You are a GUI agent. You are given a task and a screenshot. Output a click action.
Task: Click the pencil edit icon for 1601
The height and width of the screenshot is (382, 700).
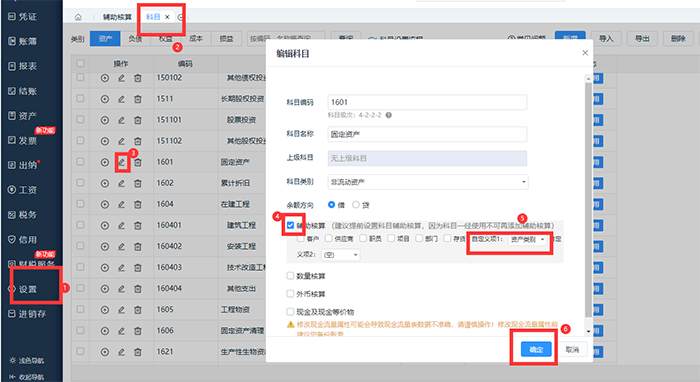coord(121,162)
